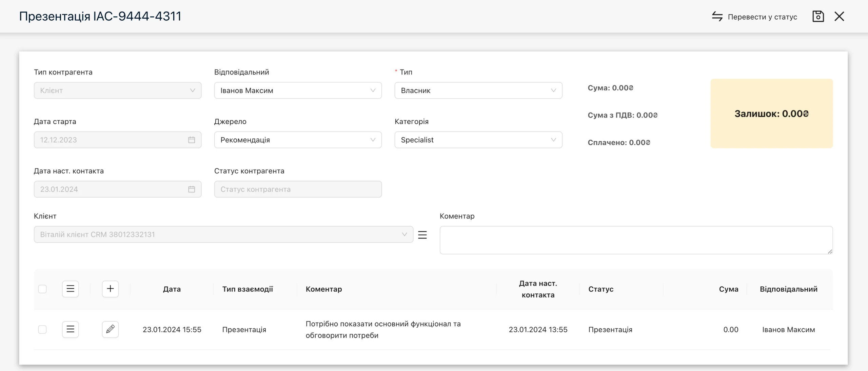Screen dimensions: 868x371
Task: Open table header hamburger menu icon
Action: pos(70,289)
